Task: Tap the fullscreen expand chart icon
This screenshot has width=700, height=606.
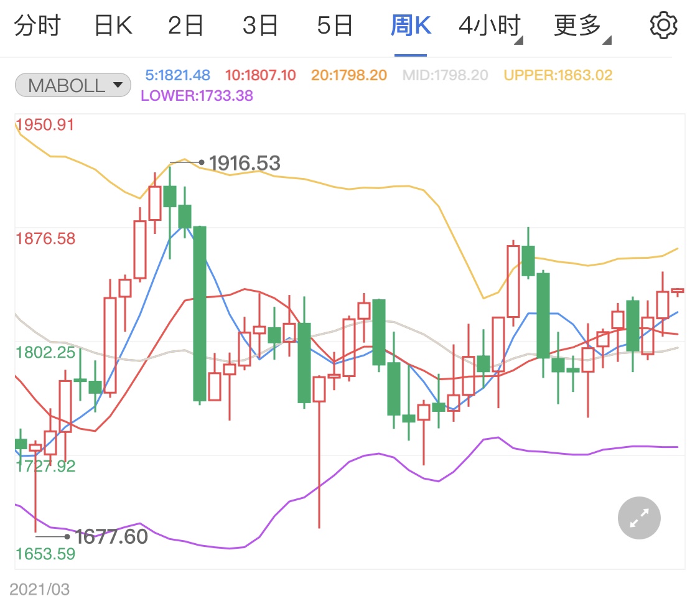Action: 638,518
